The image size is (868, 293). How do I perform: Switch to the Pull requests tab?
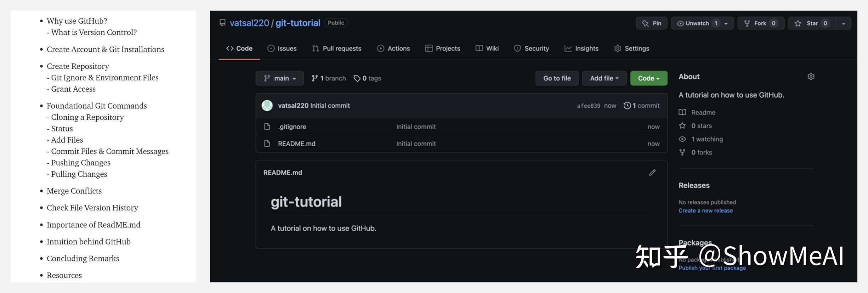coord(337,49)
